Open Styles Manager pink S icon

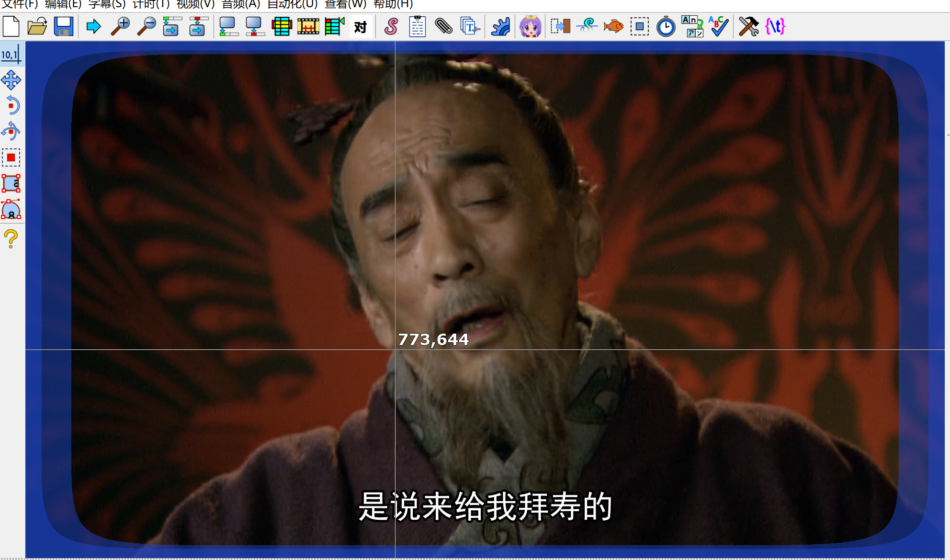pos(391,26)
